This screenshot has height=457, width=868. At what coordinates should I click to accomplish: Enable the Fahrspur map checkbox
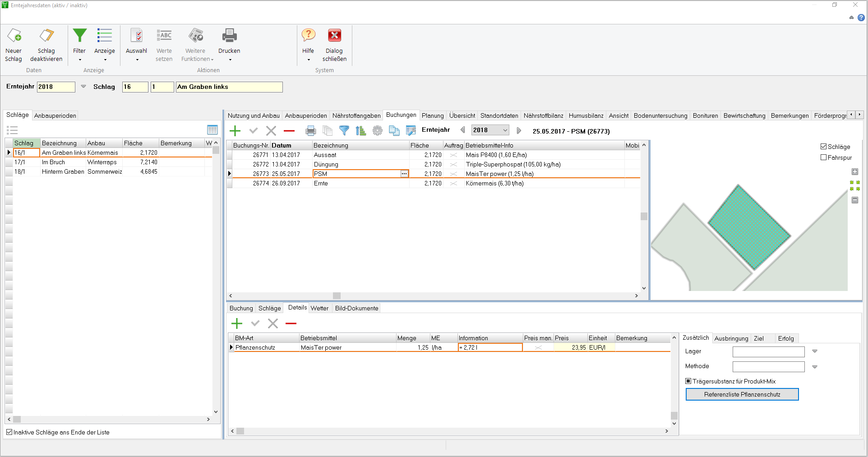[x=824, y=157]
